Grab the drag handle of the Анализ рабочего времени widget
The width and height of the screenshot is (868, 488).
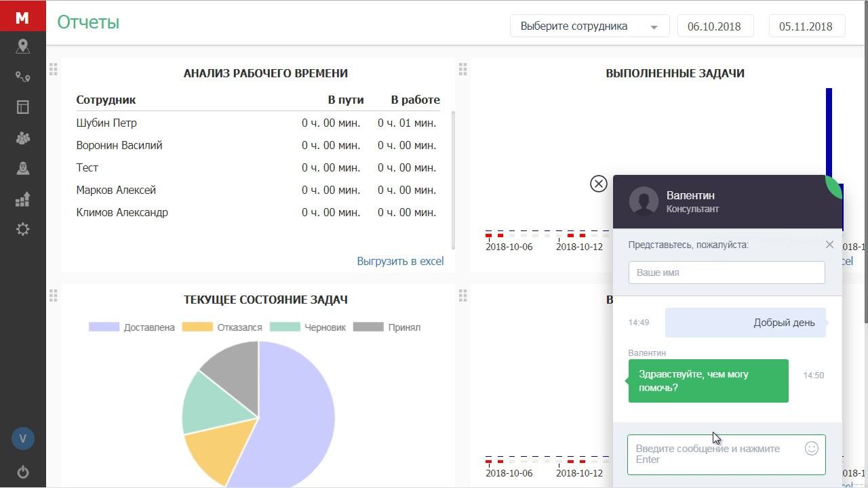coord(53,68)
